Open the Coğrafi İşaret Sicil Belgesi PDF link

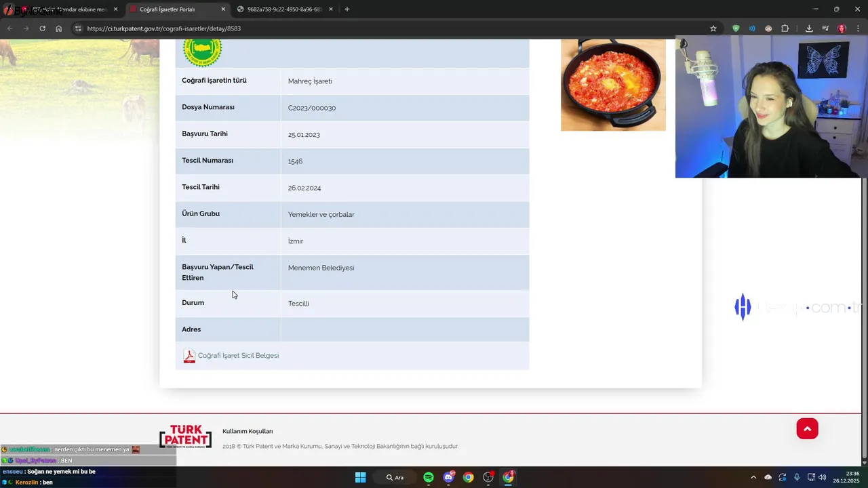[238, 356]
